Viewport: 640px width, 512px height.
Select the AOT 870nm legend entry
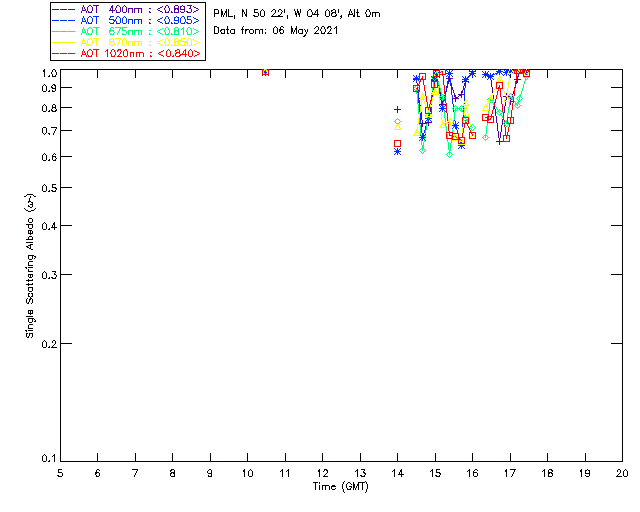126,42
